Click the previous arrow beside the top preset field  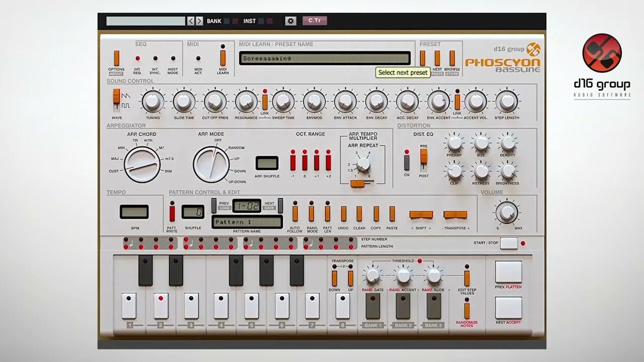pyautogui.click(x=191, y=21)
